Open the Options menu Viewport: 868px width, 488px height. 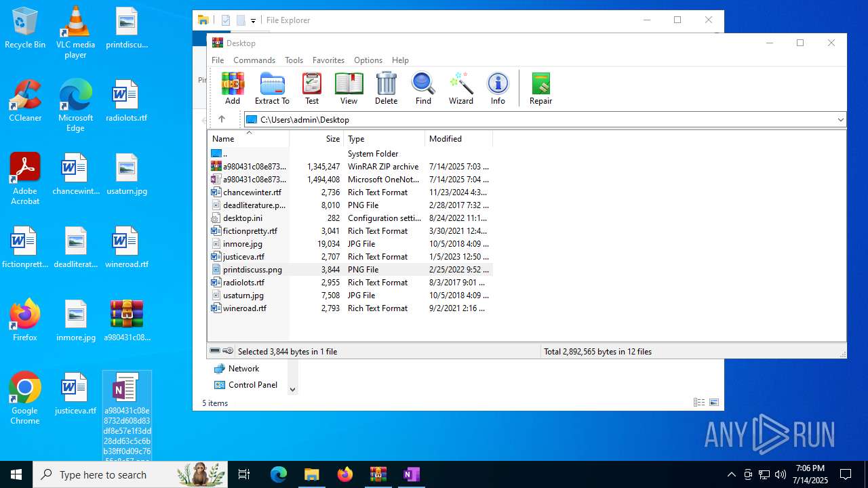[x=368, y=60]
